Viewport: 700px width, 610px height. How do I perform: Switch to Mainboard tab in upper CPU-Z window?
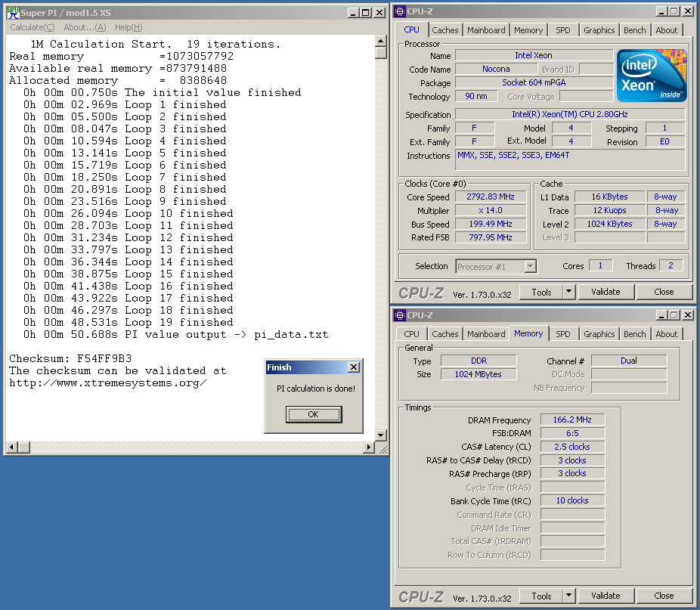(486, 30)
